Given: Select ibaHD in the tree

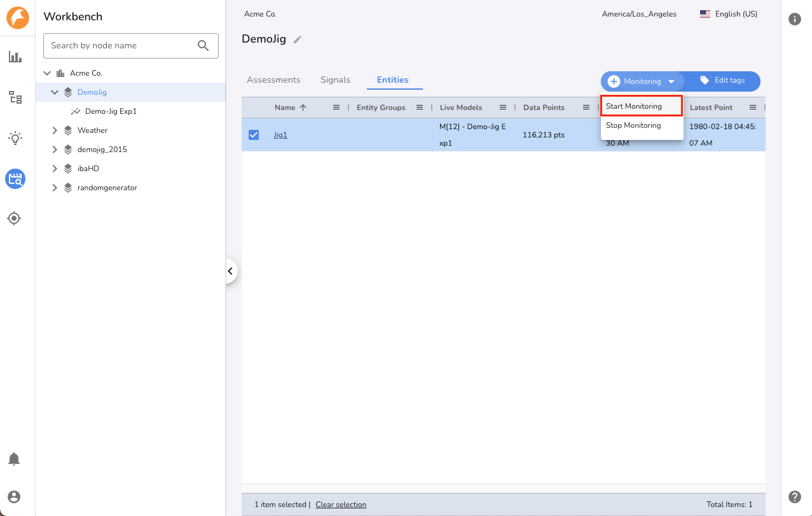Looking at the screenshot, I should 88,169.
